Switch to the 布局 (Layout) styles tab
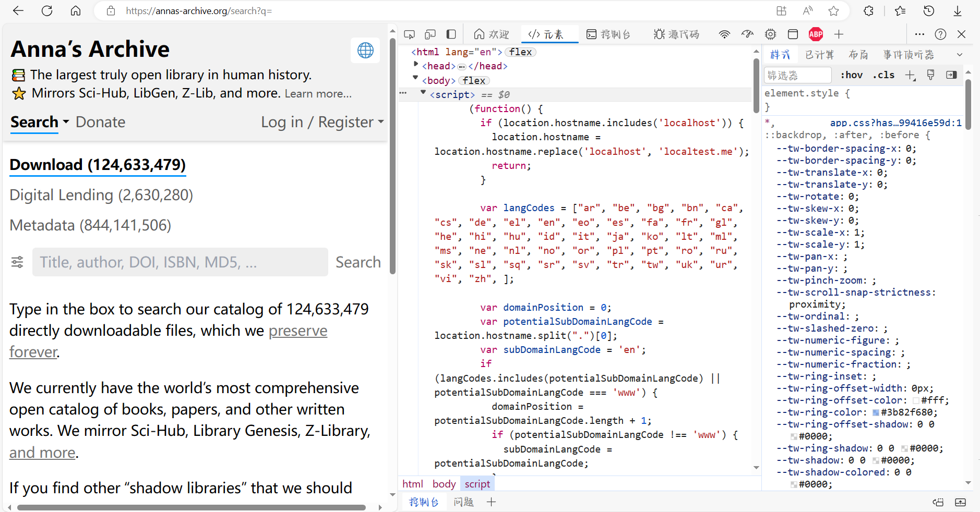This screenshot has width=980, height=512. [858, 55]
